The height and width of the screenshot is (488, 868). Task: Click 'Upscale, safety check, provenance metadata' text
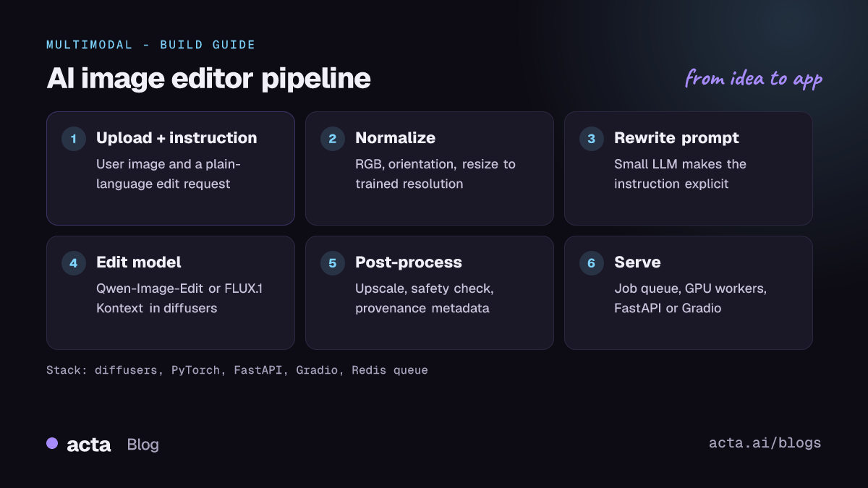(x=425, y=299)
